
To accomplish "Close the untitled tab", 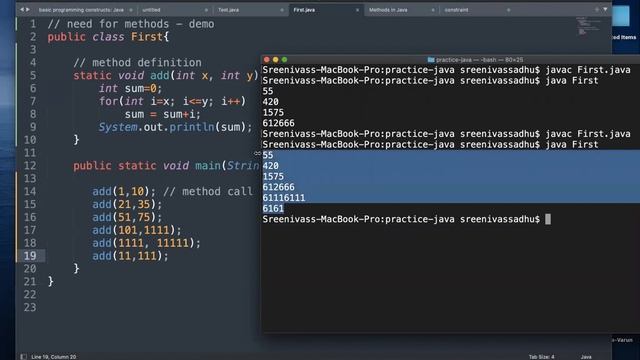I will [206, 10].
